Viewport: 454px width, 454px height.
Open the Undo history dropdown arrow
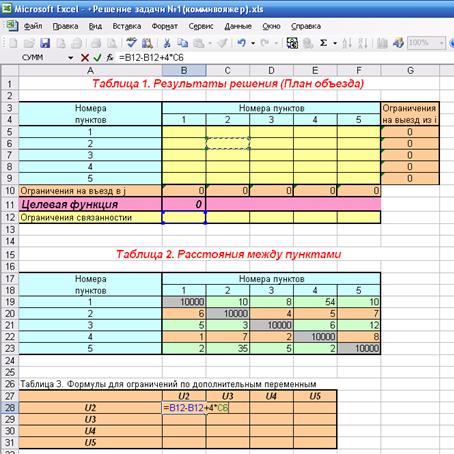click(x=253, y=43)
